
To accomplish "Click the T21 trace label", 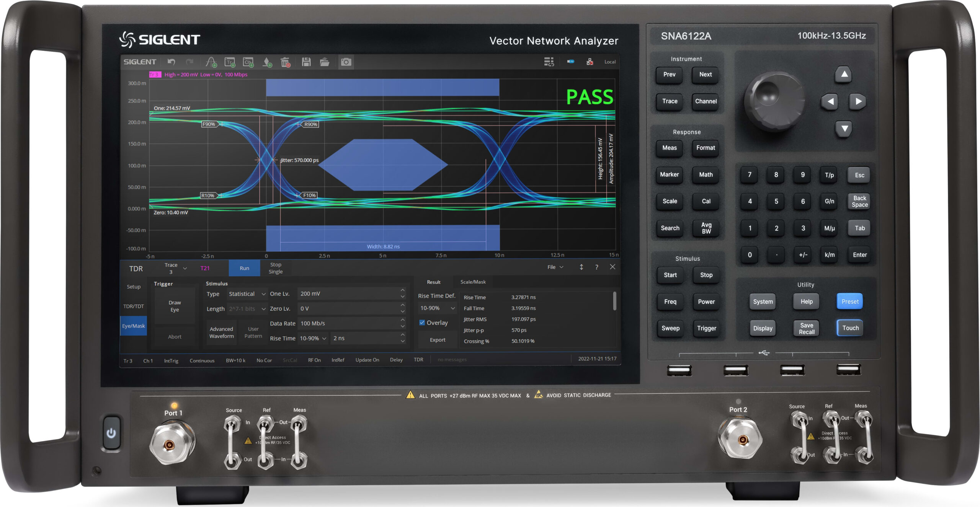I will coord(205,268).
